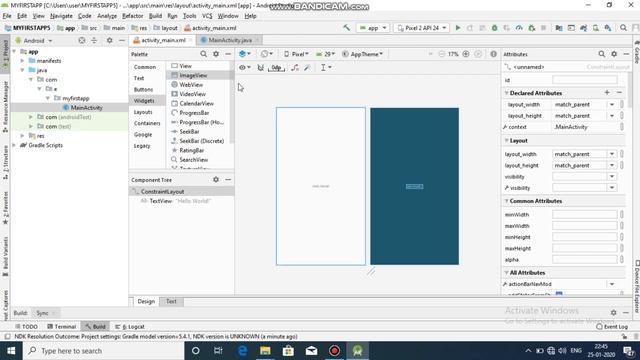Select TextView in Component Tree

[x=160, y=201]
